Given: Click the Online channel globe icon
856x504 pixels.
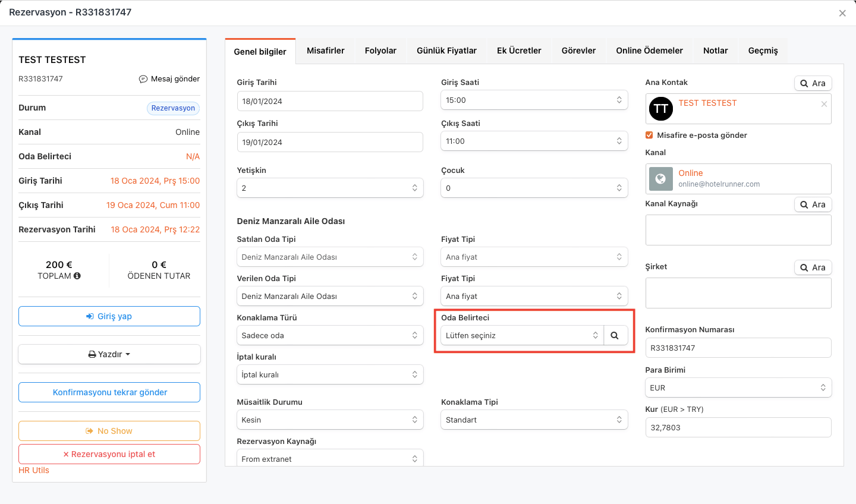Looking at the screenshot, I should pos(660,179).
